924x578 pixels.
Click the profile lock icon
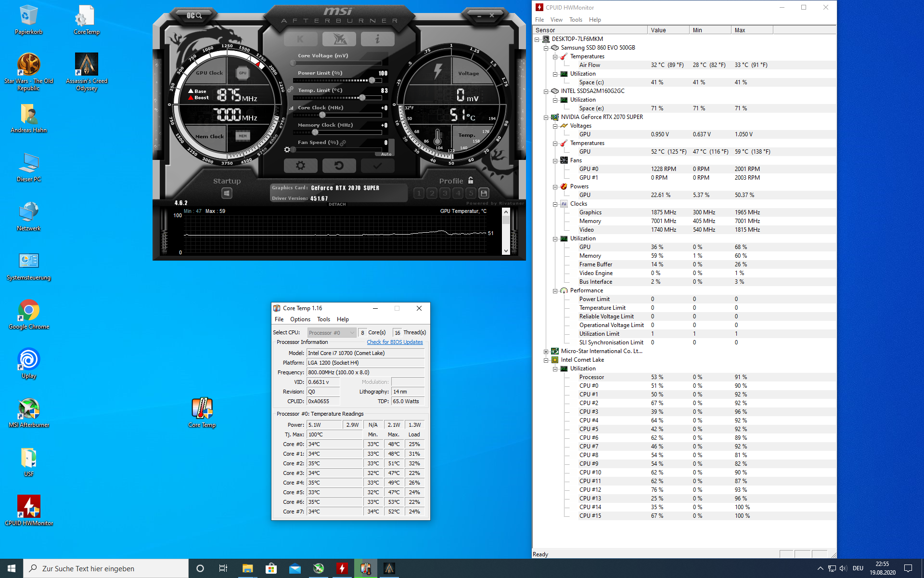coord(471,180)
